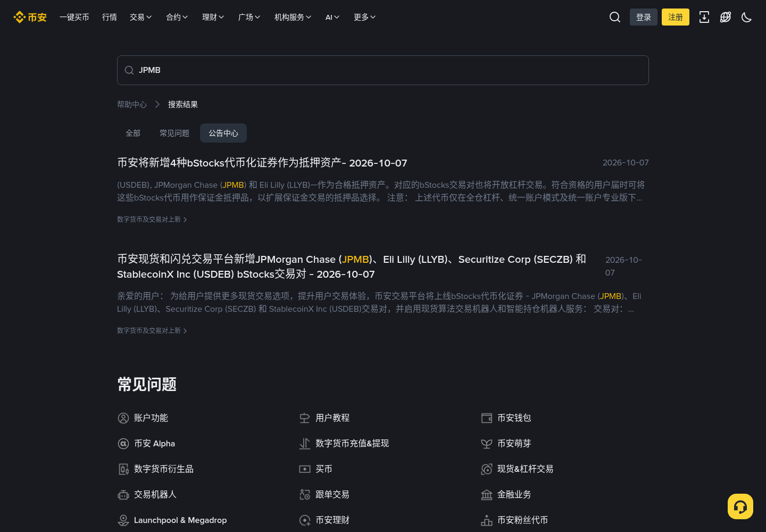
Task: Open the header search magnifier icon
Action: 615,17
